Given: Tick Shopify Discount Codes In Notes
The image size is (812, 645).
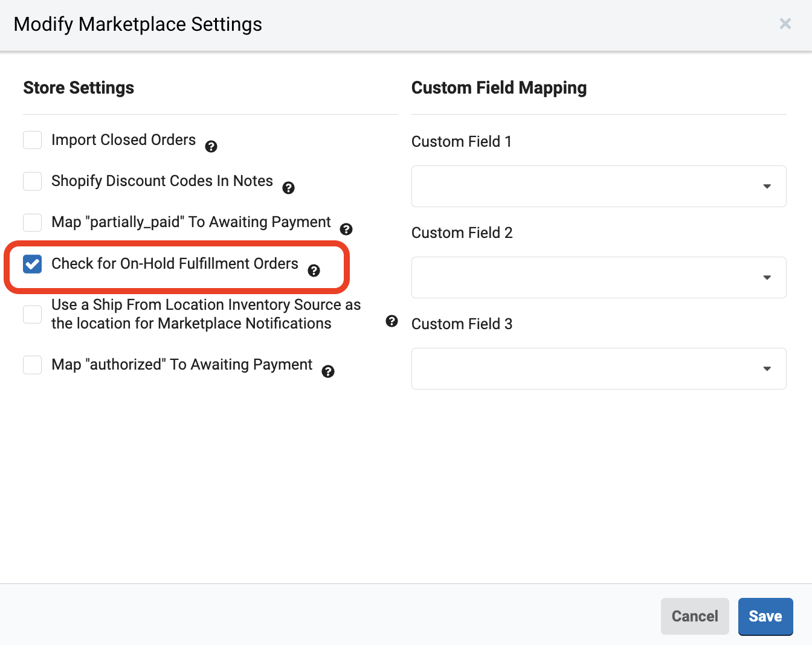Looking at the screenshot, I should pos(33,181).
